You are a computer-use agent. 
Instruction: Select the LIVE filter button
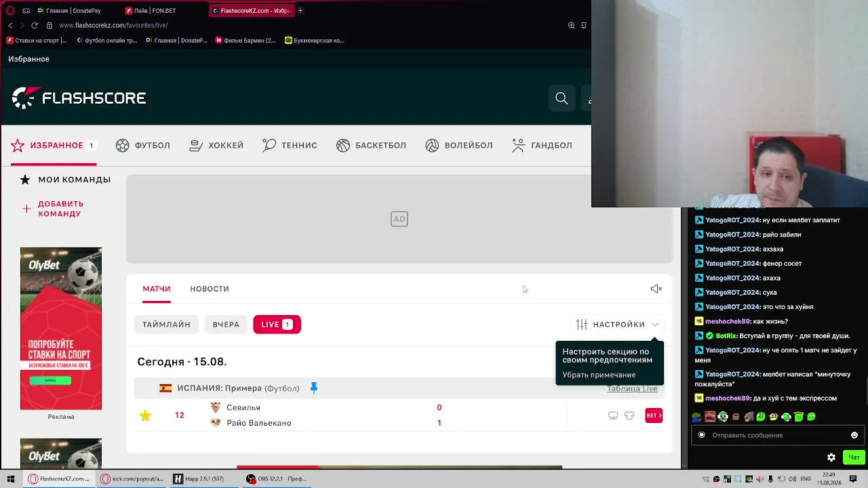tap(277, 325)
